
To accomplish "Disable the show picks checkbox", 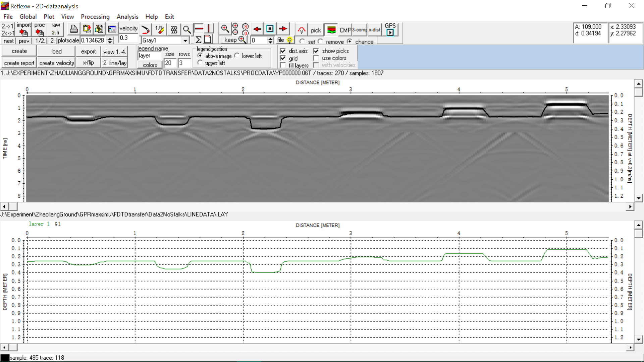I will click(317, 51).
